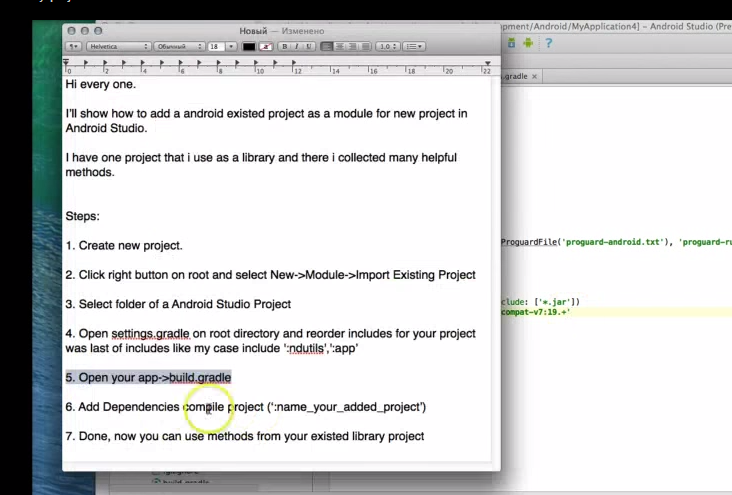The width and height of the screenshot is (732, 495).
Task: Open the list bullets and numbering dropdown
Action: point(414,47)
